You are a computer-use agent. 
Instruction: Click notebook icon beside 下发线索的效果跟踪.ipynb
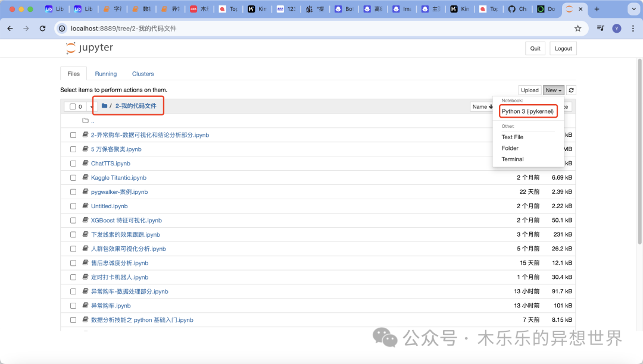[x=85, y=234]
